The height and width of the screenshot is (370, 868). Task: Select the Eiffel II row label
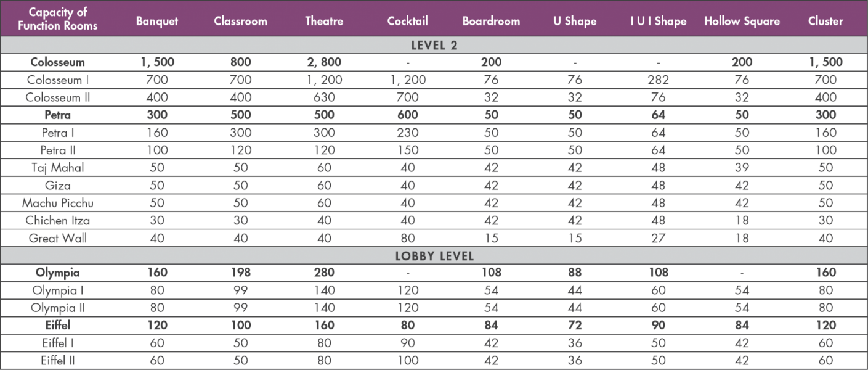click(x=58, y=361)
